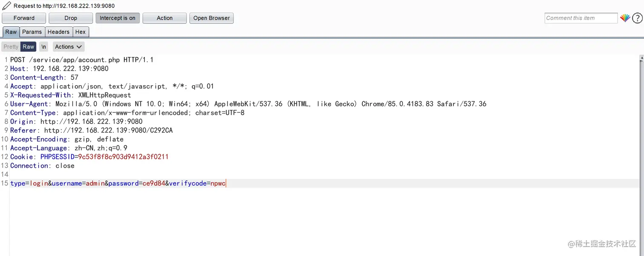Switch to the Hex tab
Screen dimensions: 644x256
click(x=80, y=32)
